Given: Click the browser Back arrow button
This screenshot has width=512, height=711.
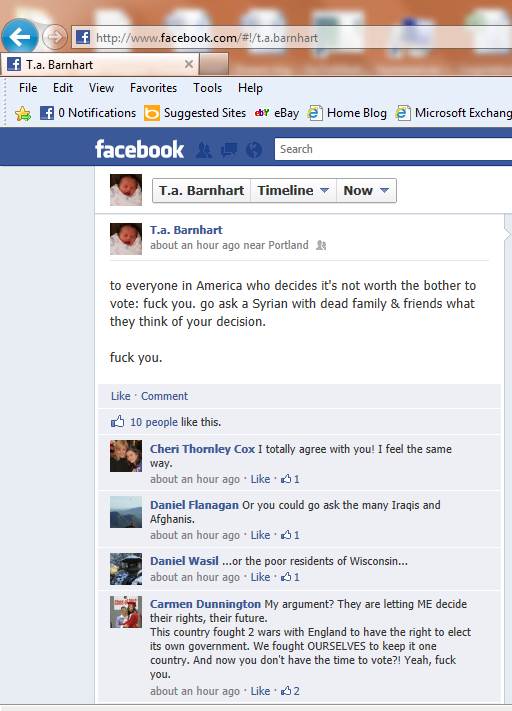Looking at the screenshot, I should pyautogui.click(x=20, y=37).
